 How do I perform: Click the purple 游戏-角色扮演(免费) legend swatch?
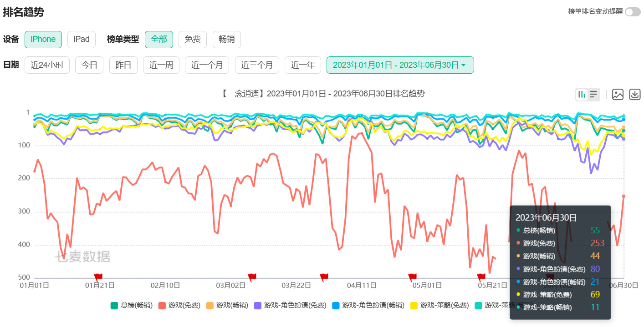(x=258, y=305)
